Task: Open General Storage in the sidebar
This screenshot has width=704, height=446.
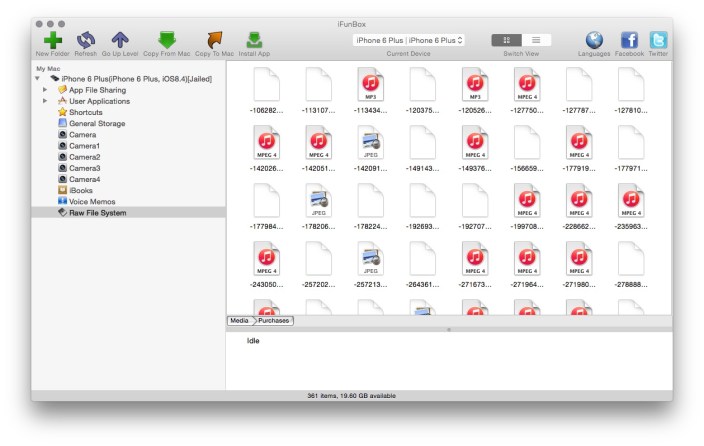Action: point(97,123)
